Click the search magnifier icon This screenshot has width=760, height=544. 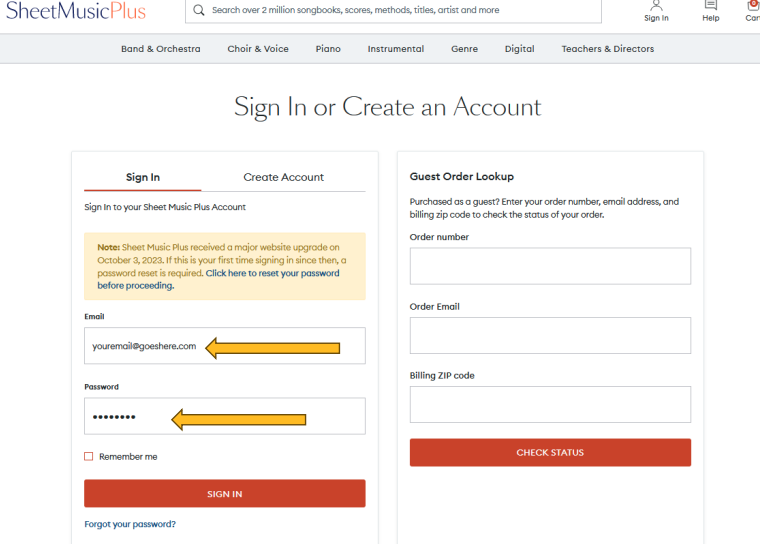(199, 10)
